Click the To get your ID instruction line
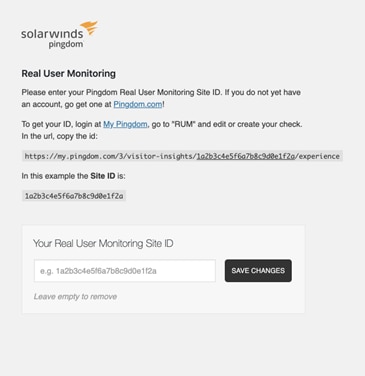The image size is (365, 376). point(162,124)
